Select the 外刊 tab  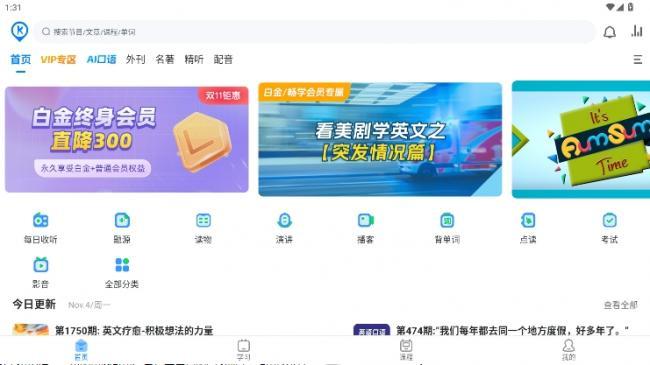coord(136,59)
